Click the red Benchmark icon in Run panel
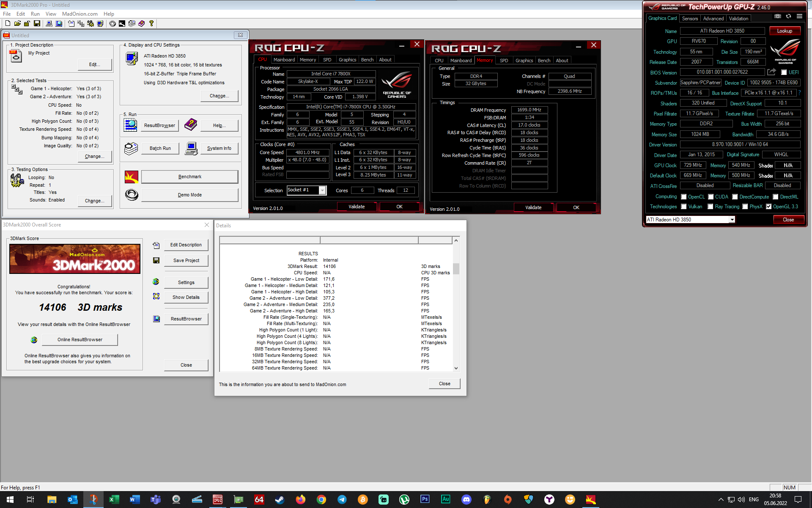 132,177
